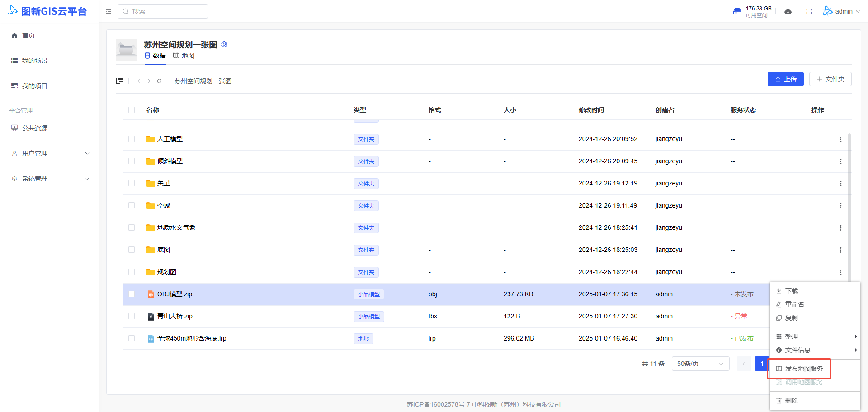Open the actions menu for 人工模型 row

[840, 139]
